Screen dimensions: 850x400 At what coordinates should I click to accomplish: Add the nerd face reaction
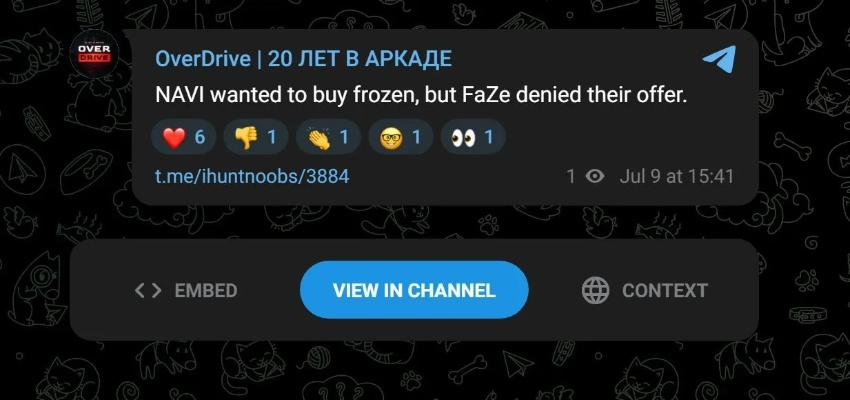tap(401, 137)
